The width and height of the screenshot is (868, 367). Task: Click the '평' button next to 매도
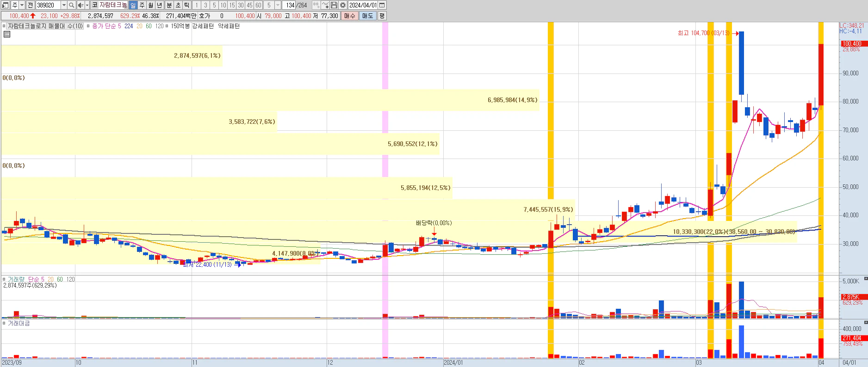[x=382, y=16]
